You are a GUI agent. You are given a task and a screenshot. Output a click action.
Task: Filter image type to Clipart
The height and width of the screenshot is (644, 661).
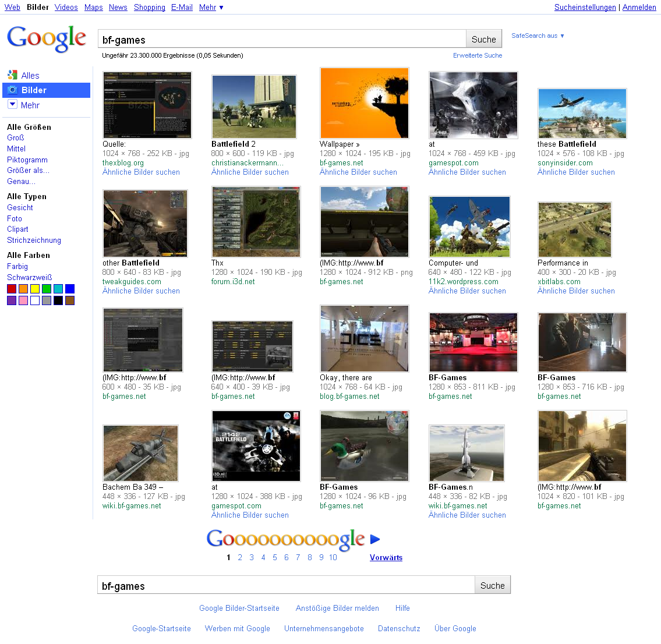[17, 229]
